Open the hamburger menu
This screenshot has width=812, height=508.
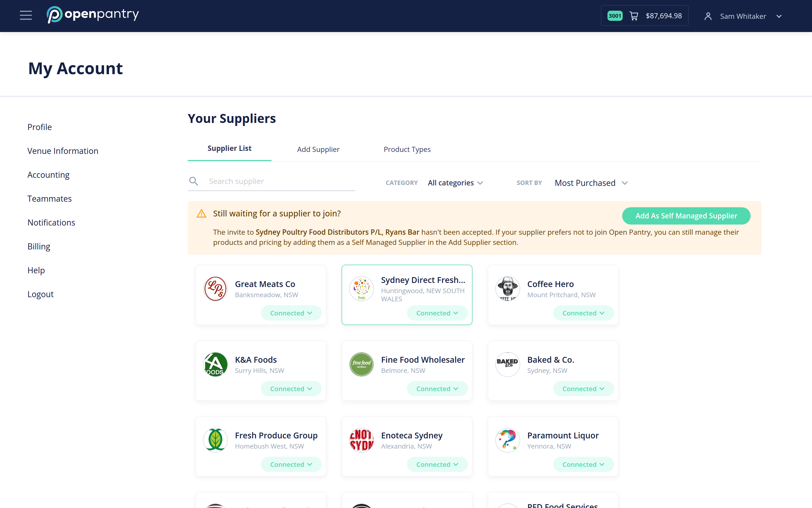coord(26,15)
